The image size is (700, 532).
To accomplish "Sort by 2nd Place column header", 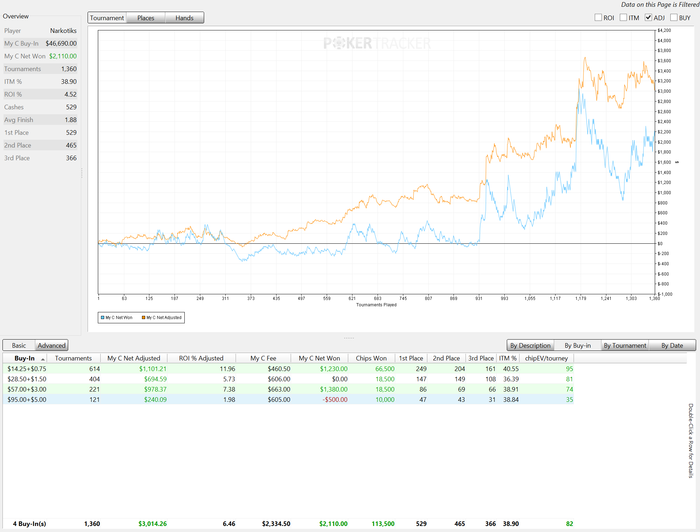I will click(x=446, y=358).
